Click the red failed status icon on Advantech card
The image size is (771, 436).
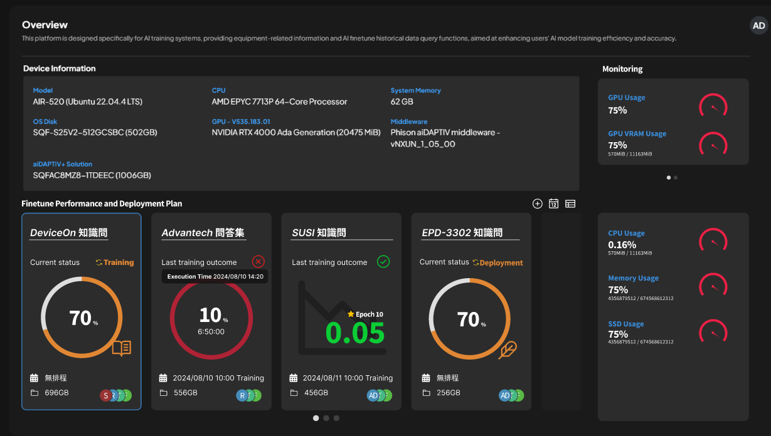point(258,262)
